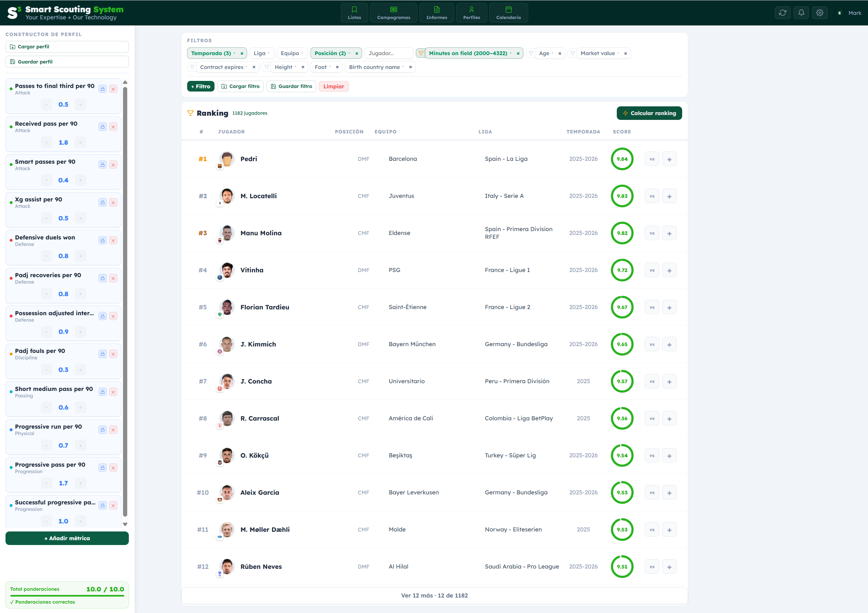Delete the Progressive run per 90 metric
This screenshot has height=613, width=868.
pos(113,430)
